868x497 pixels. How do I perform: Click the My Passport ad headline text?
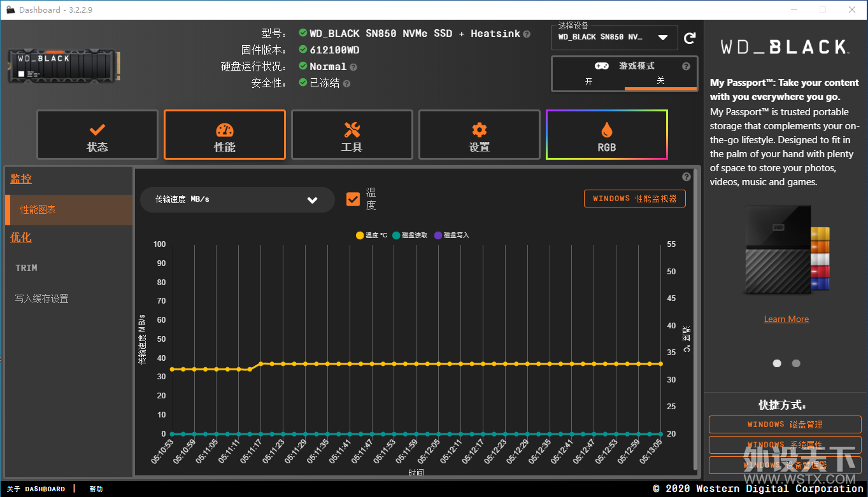point(785,90)
